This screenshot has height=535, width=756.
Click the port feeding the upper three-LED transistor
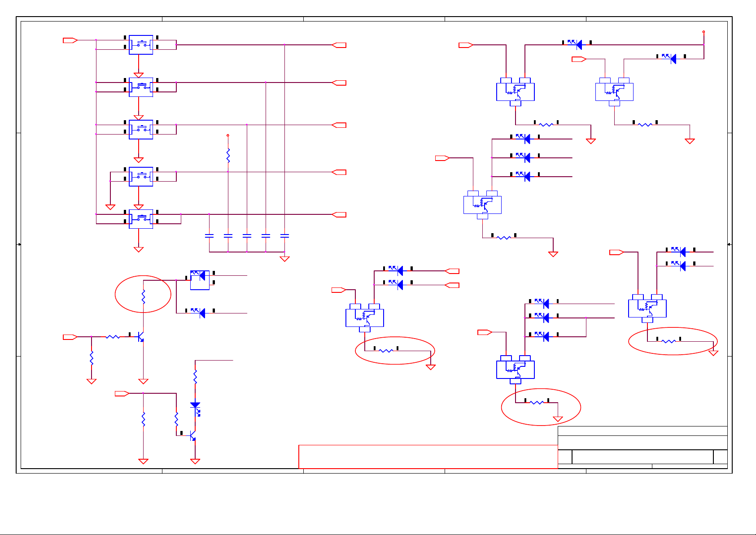[442, 158]
